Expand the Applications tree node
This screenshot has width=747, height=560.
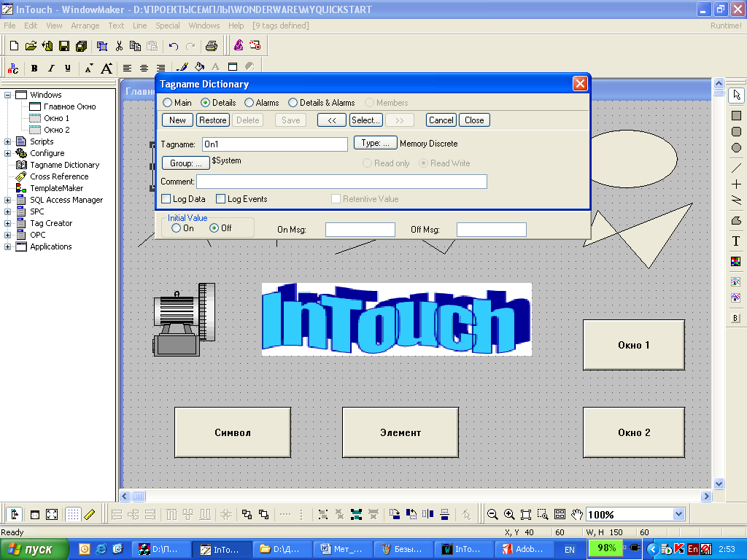pyautogui.click(x=7, y=246)
